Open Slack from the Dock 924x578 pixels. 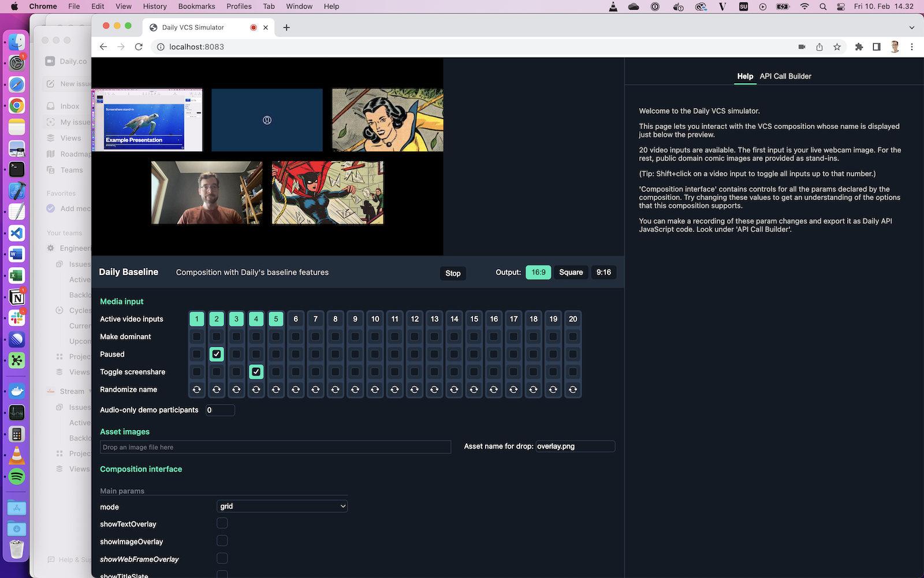[x=17, y=318]
